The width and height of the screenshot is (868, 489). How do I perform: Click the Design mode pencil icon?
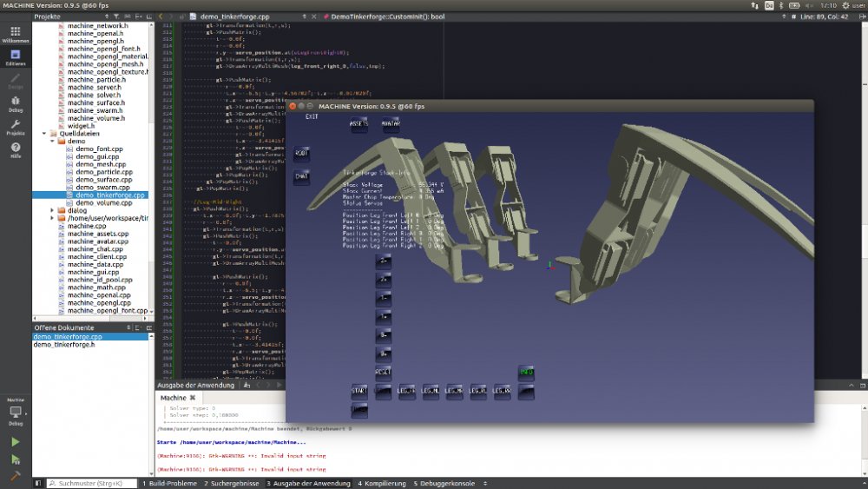16,81
